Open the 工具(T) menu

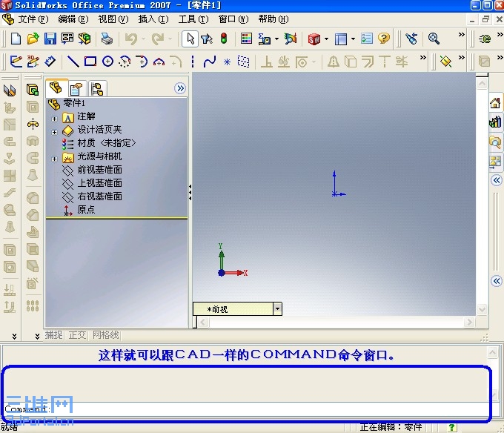(193, 19)
